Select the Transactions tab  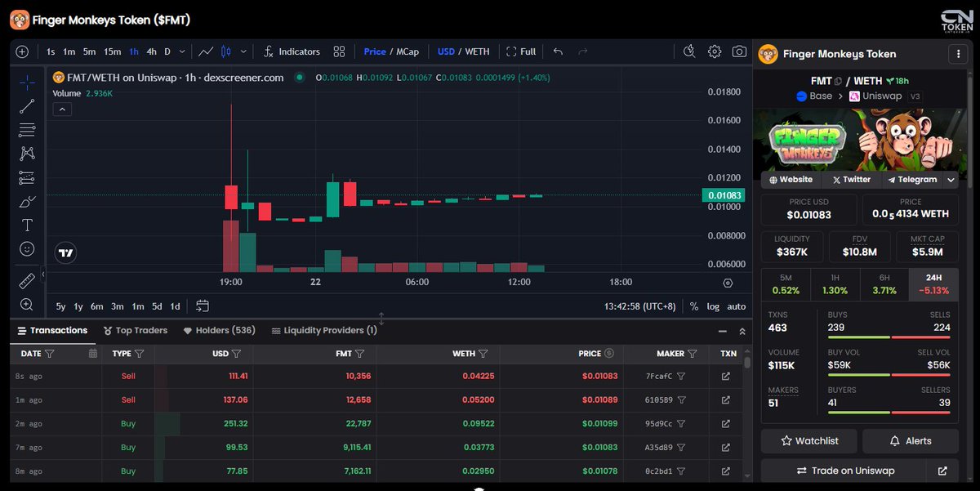coord(52,330)
